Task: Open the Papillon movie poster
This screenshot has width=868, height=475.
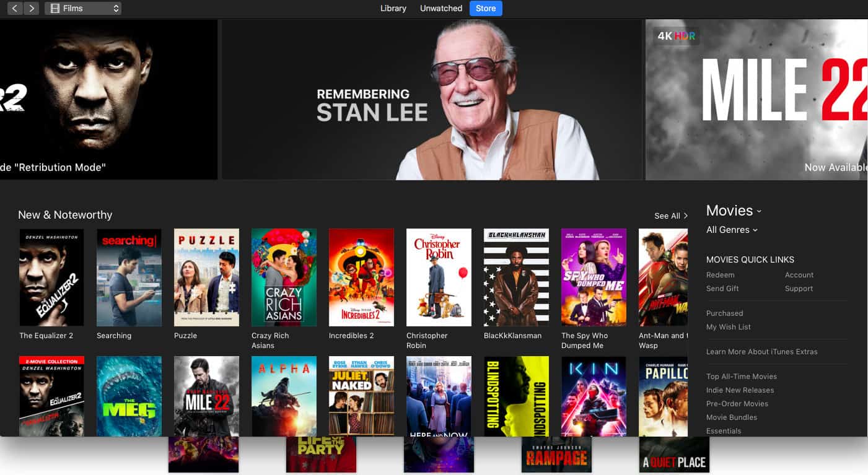Action: [663, 396]
